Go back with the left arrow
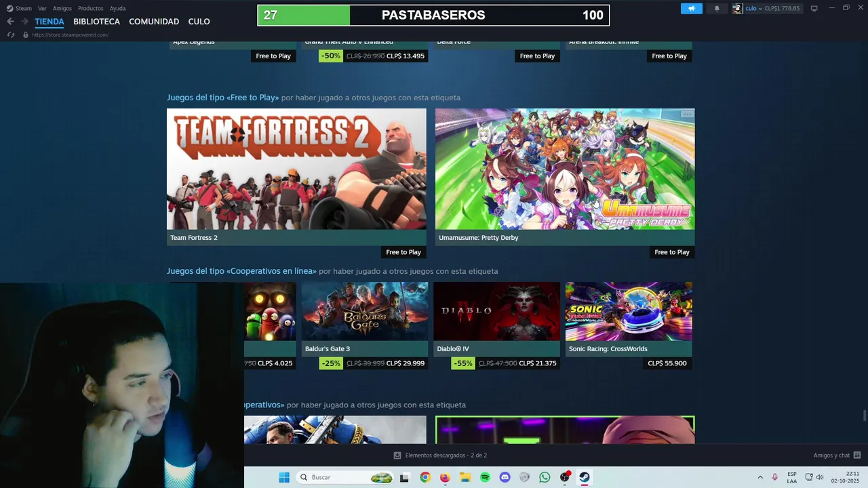868x488 pixels. coord(10,22)
